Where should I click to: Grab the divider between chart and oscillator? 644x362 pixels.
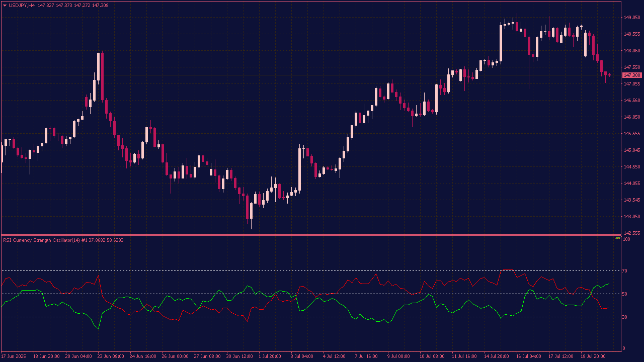(x=322, y=235)
